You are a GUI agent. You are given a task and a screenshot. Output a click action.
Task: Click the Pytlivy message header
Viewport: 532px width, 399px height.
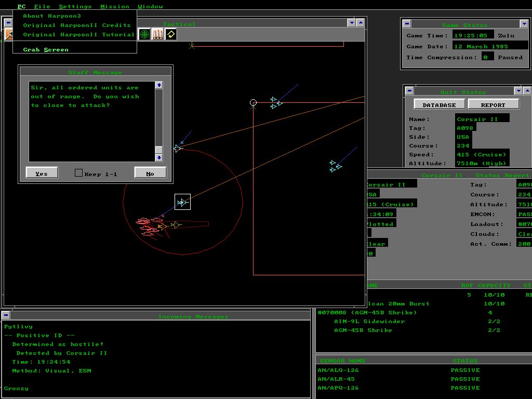[18, 326]
